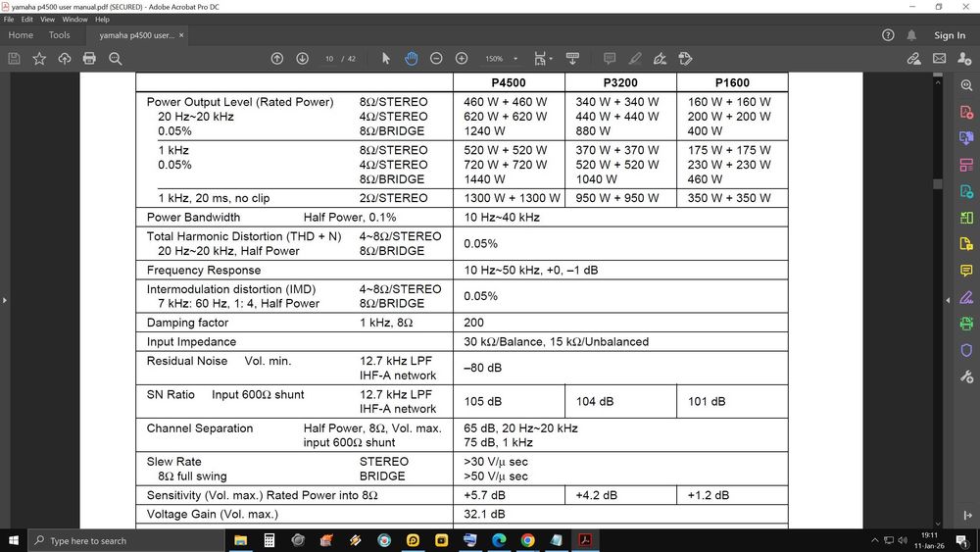Click the scroll down arrow of document scrollbar
The width and height of the screenshot is (980, 552).
937,524
